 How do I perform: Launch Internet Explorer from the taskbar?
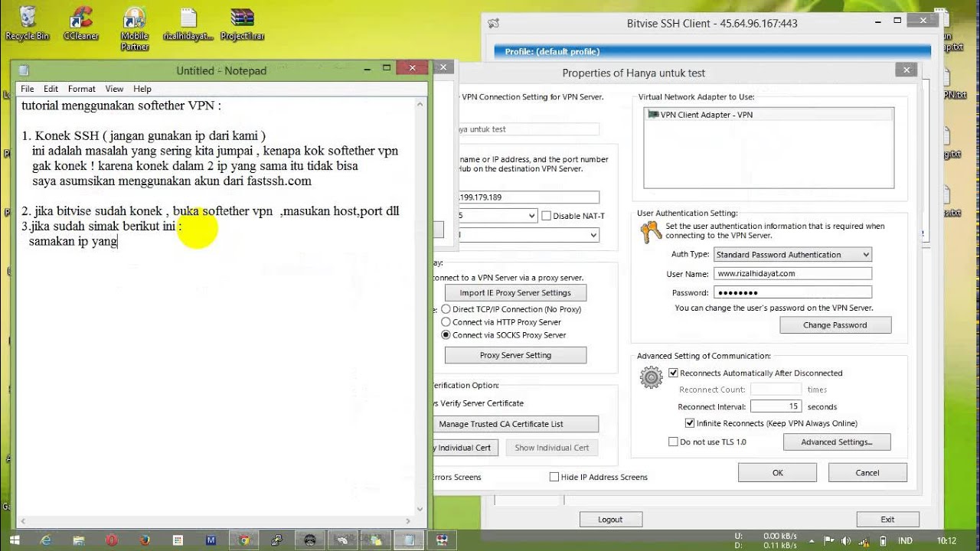pyautogui.click(x=47, y=540)
